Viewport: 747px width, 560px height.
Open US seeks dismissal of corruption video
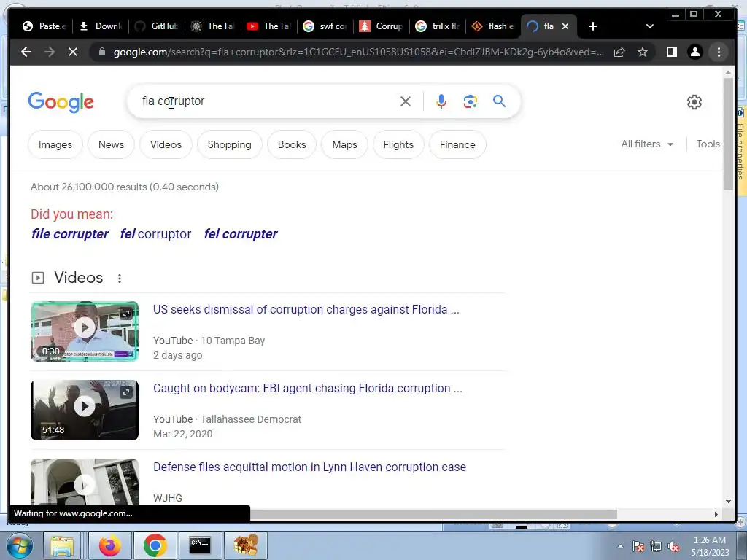tap(306, 309)
